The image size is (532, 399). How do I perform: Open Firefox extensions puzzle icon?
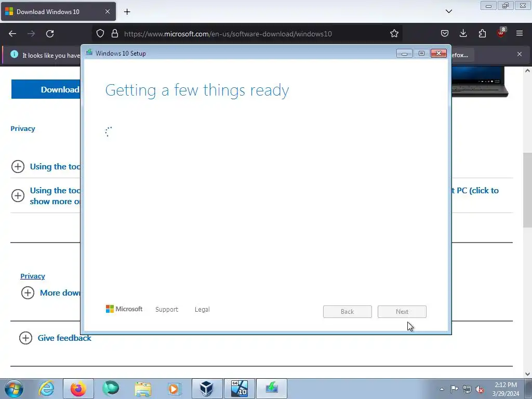[482, 34]
